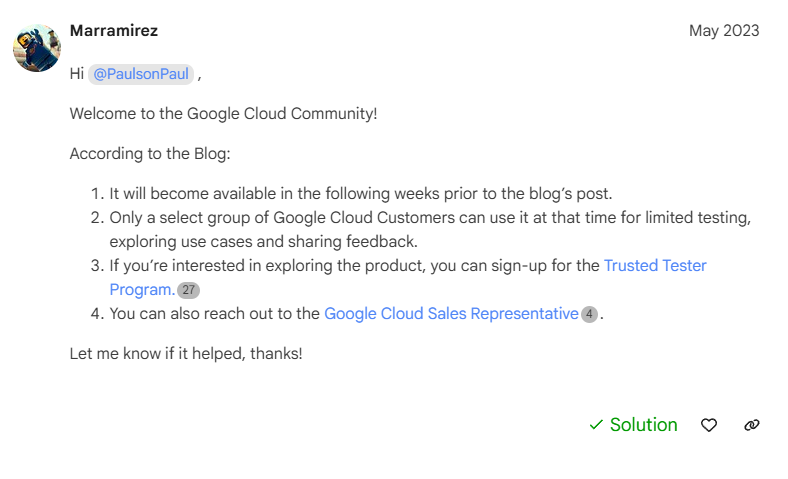Screen dimensions: 788x479
Task: Copy the post link via chain icon
Action: [752, 425]
